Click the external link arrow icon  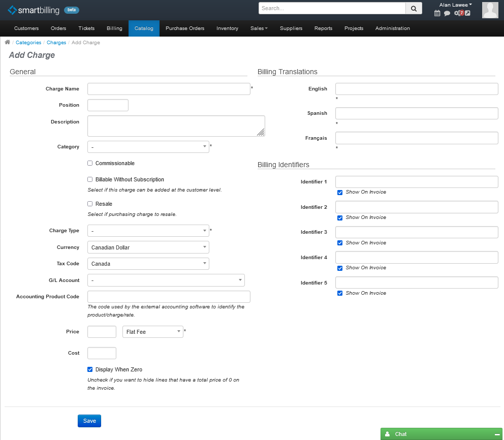click(468, 13)
